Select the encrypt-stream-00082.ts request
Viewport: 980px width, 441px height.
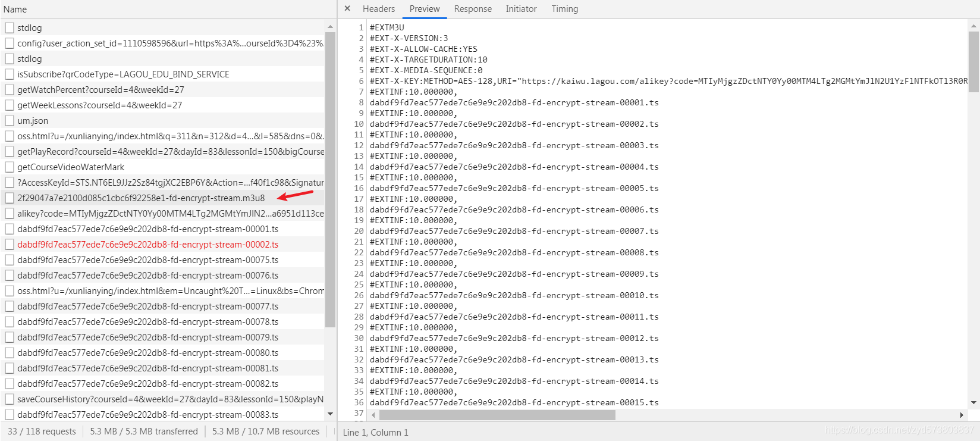[x=162, y=384]
